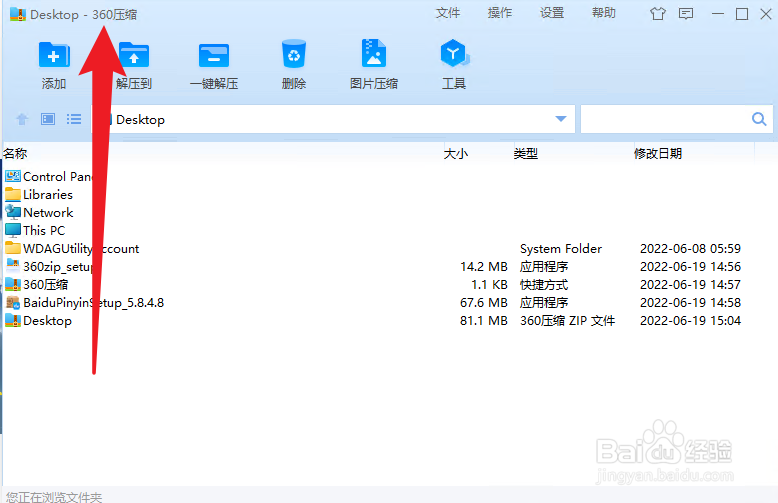Click the 81.1 MB size cell

point(484,321)
